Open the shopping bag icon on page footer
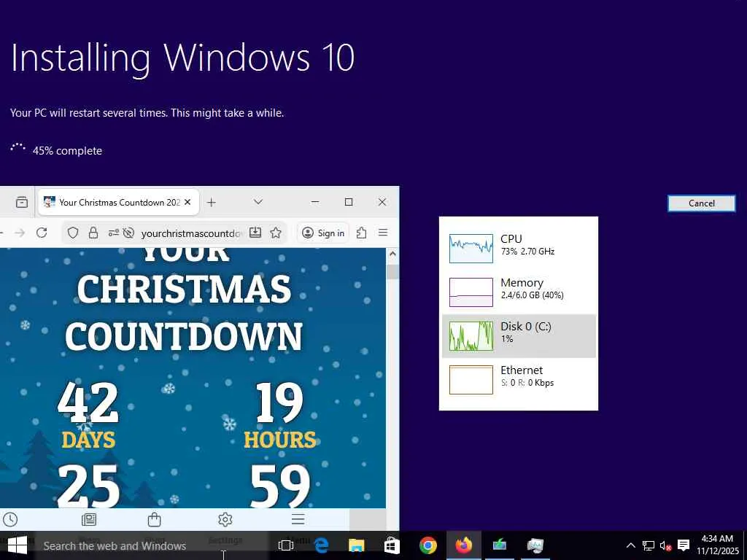 pyautogui.click(x=155, y=519)
